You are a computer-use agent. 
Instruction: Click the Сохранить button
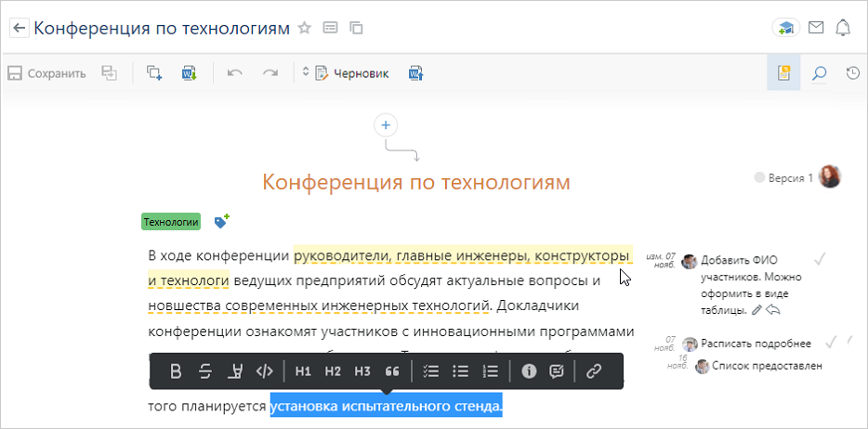coord(47,73)
